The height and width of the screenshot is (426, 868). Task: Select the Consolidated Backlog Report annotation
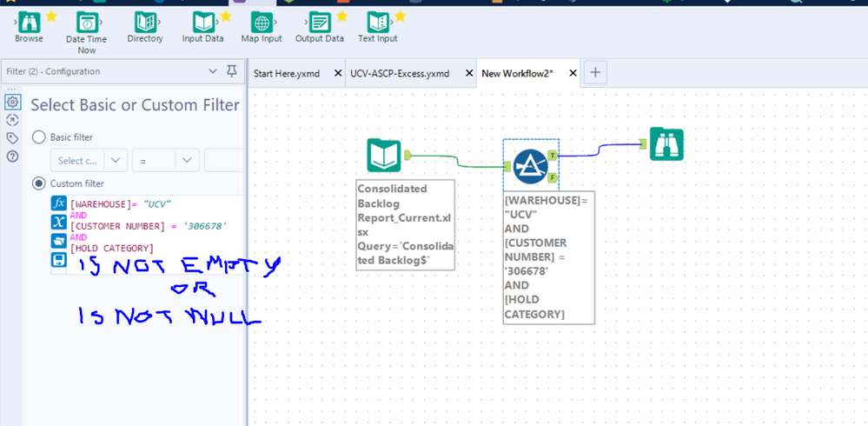[x=405, y=224]
